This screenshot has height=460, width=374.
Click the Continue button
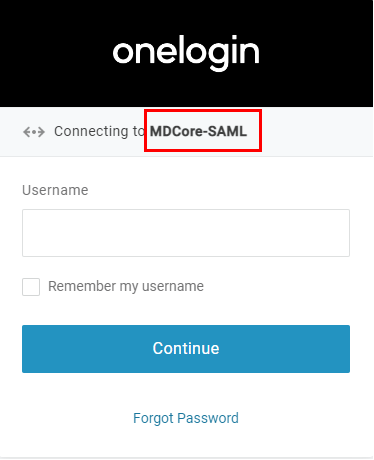186,349
